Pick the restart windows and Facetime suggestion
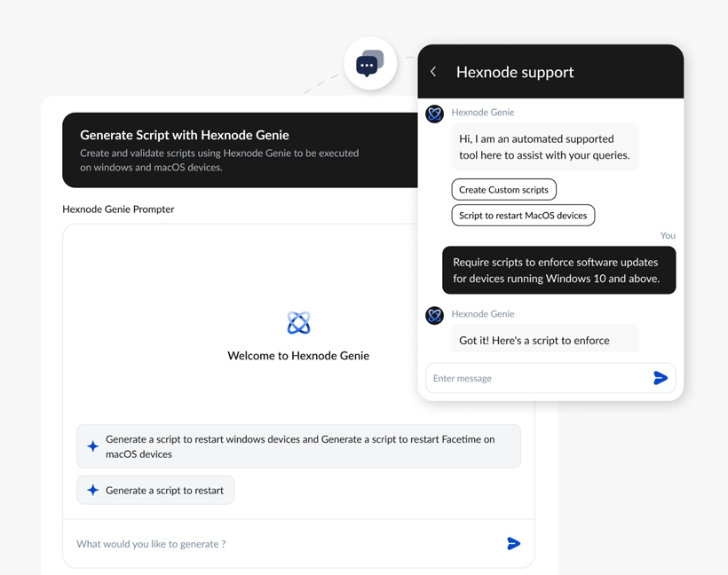Image resolution: width=728 pixels, height=575 pixels. (298, 446)
